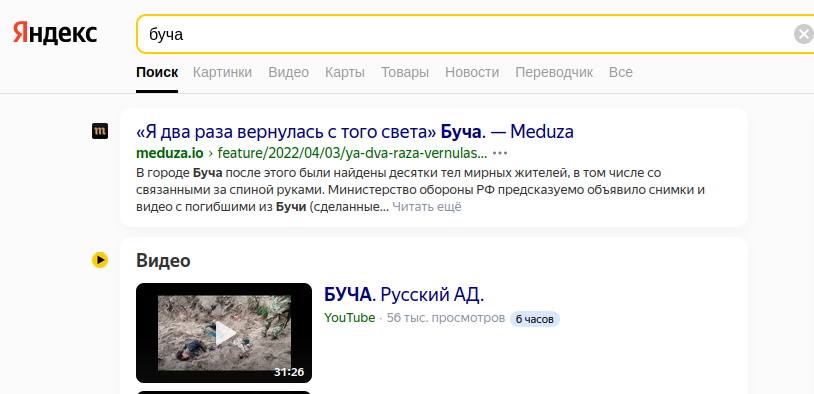814x394 pixels.
Task: Play the БУЧА video thumbnail
Action: coord(224,333)
